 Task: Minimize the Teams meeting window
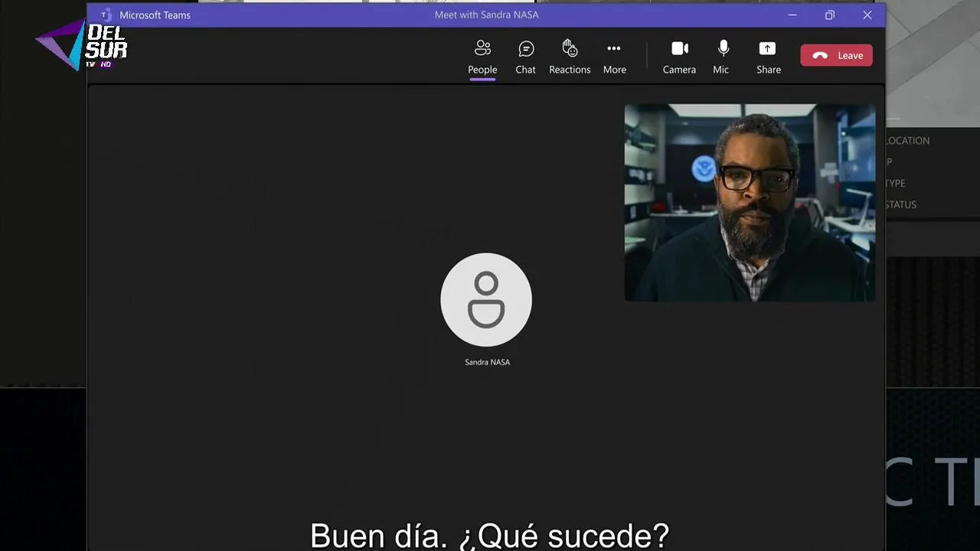tap(792, 15)
